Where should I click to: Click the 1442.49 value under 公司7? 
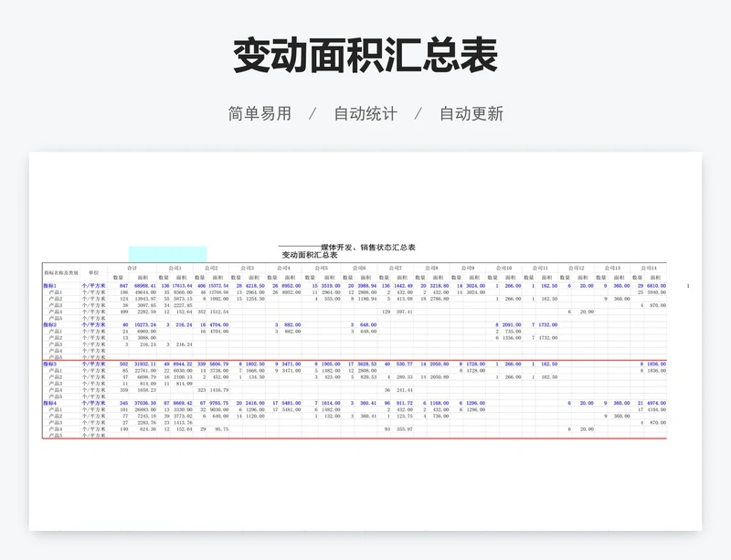pos(403,286)
